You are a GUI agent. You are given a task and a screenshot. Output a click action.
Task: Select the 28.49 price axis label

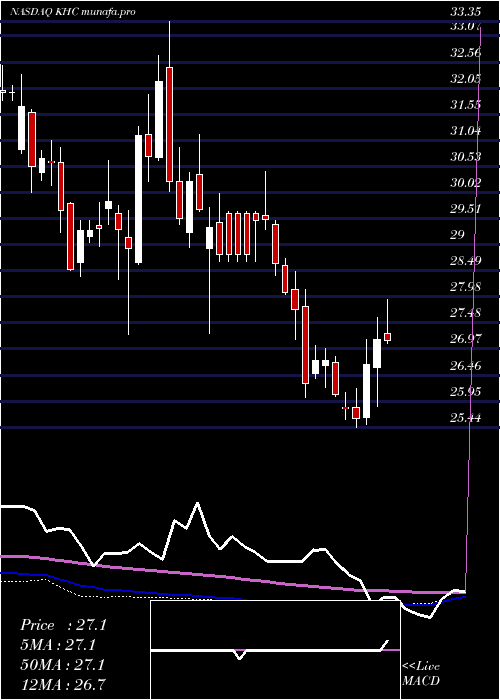coord(465,260)
